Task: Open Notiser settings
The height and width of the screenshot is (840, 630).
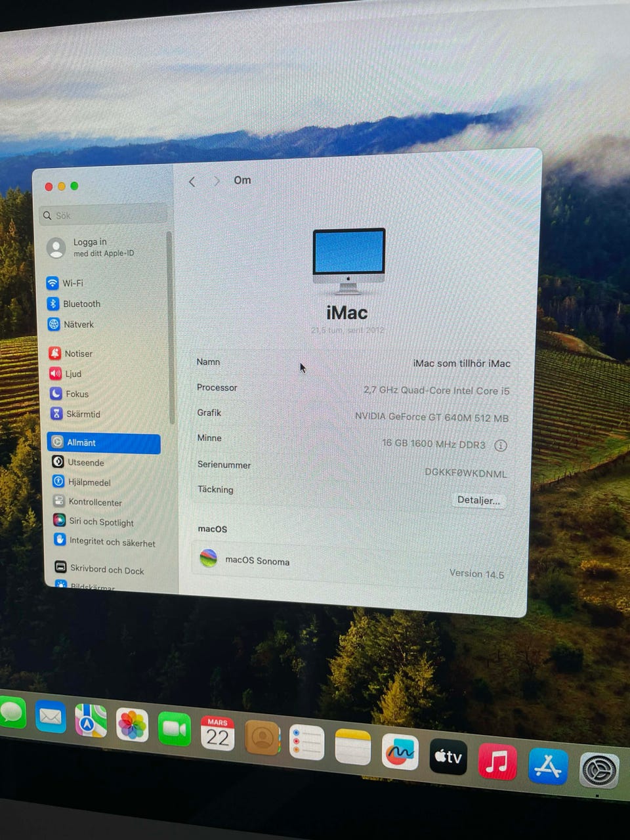Action: pyautogui.click(x=71, y=353)
